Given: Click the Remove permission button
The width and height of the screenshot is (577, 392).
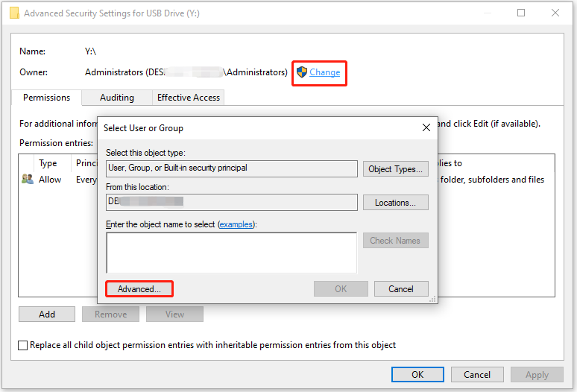Looking at the screenshot, I should pyautogui.click(x=110, y=314).
